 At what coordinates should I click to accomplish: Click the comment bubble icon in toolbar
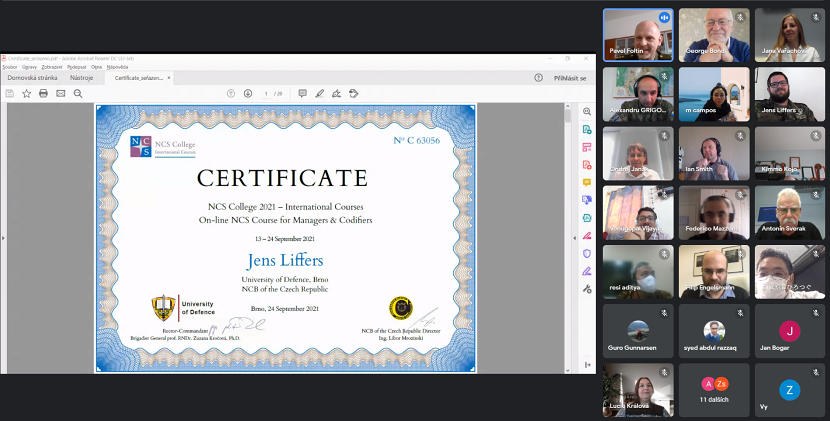pyautogui.click(x=302, y=94)
